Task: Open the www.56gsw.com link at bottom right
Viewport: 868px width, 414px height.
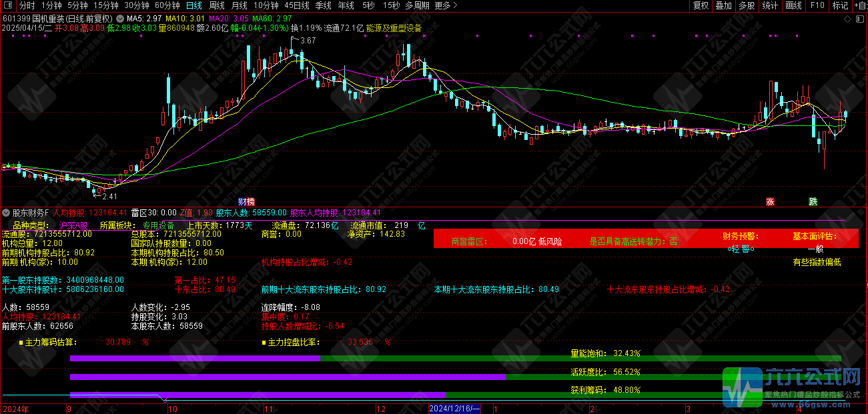Action: pos(809,404)
